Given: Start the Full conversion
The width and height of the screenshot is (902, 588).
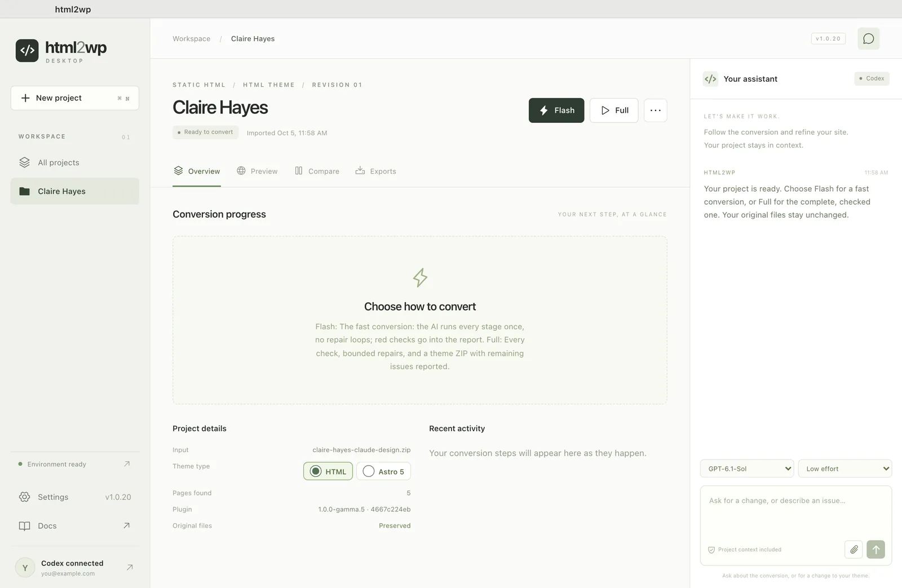Looking at the screenshot, I should pyautogui.click(x=614, y=110).
